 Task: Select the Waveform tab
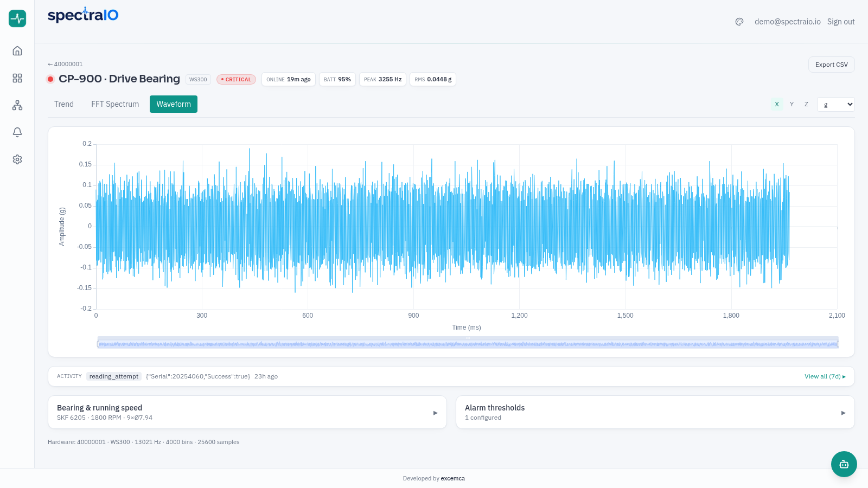pos(174,104)
